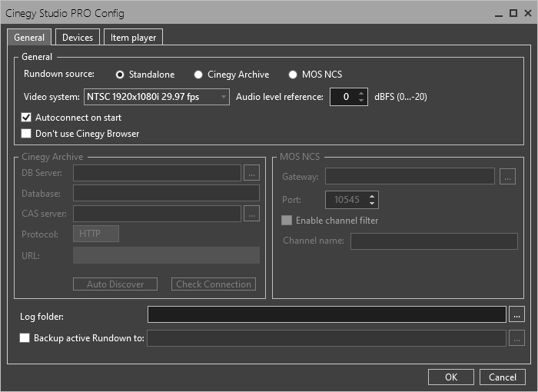538x392 pixels.
Task: Open the Item player tab
Action: [x=133, y=38]
